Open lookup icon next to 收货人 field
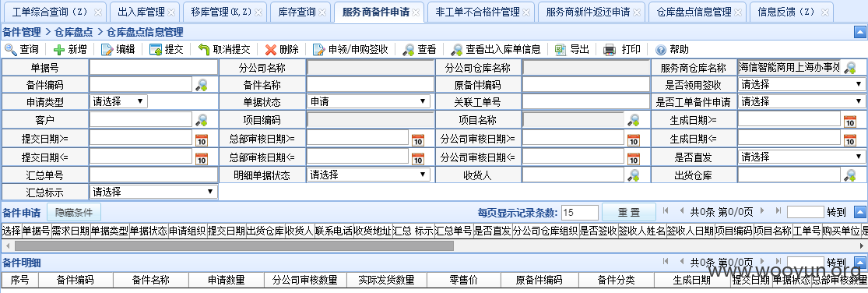Viewport: 868px width, 293px height. click(633, 175)
